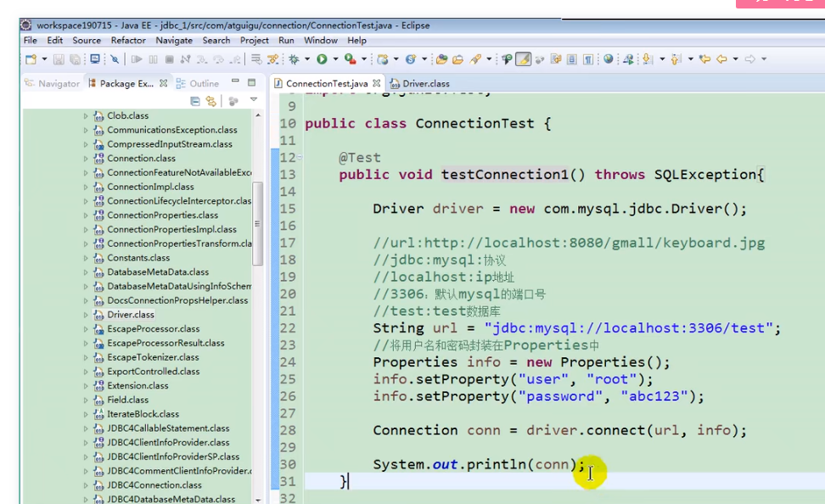Open the Navigate menu
This screenshot has height=504, width=825.
click(174, 41)
